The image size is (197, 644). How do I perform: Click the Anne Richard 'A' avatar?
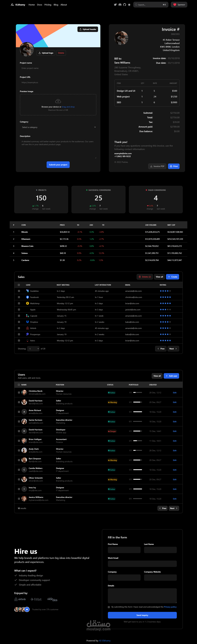tap(24, 412)
